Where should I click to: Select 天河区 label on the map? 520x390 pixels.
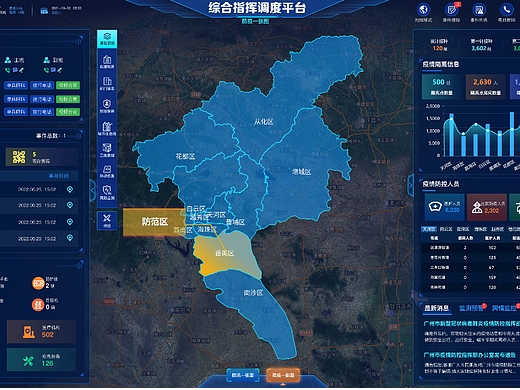[x=216, y=215]
